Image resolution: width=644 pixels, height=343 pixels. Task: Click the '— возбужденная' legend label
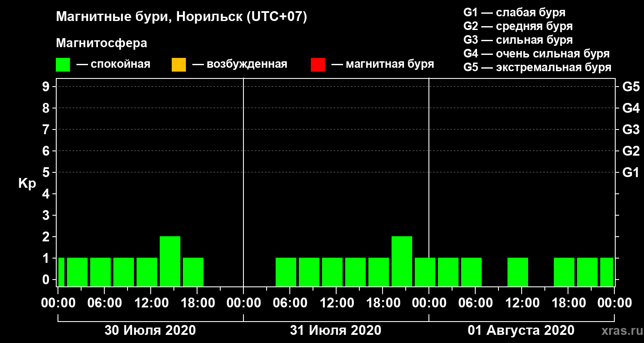tap(240, 64)
